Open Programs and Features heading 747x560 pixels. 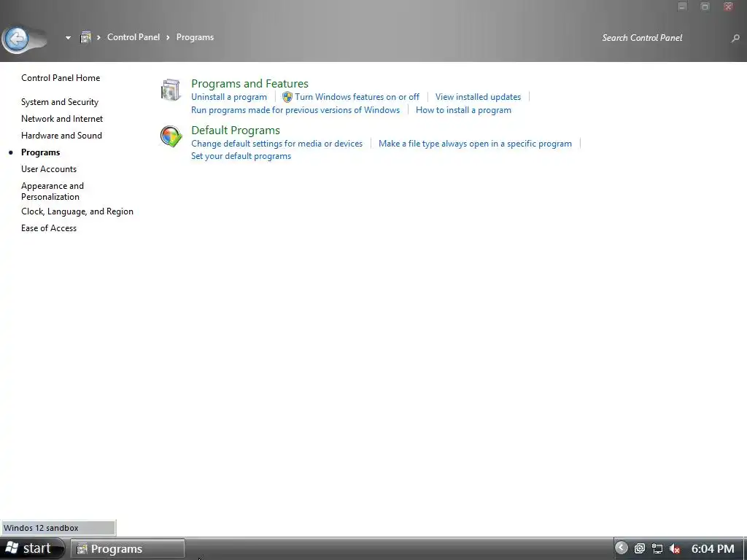click(x=249, y=83)
